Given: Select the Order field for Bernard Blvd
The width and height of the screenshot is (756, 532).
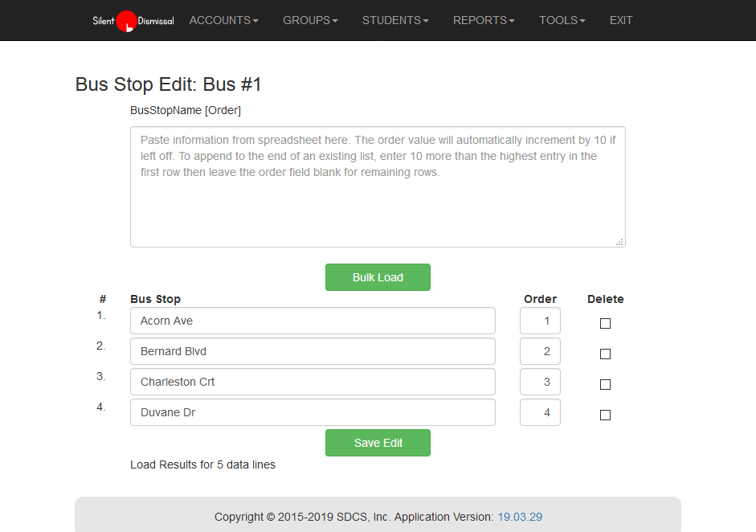Looking at the screenshot, I should [x=540, y=351].
